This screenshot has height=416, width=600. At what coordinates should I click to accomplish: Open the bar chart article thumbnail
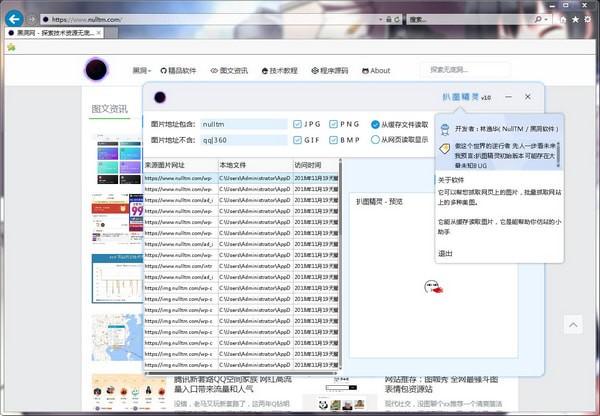click(x=117, y=278)
